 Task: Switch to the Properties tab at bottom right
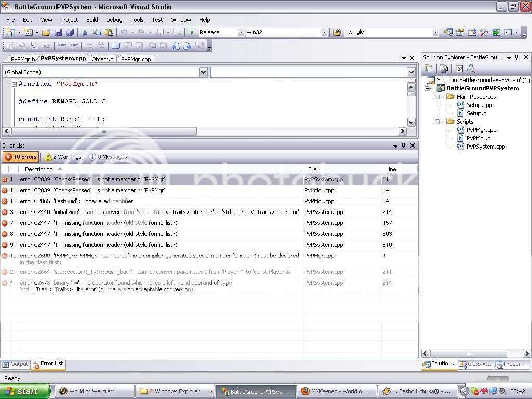512,364
